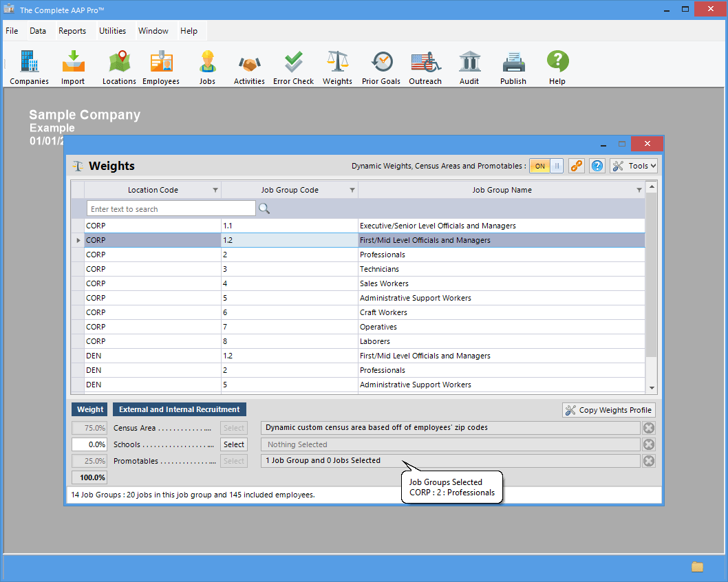728x582 pixels.
Task: Open the Outreach toolbar icon
Action: (425, 67)
